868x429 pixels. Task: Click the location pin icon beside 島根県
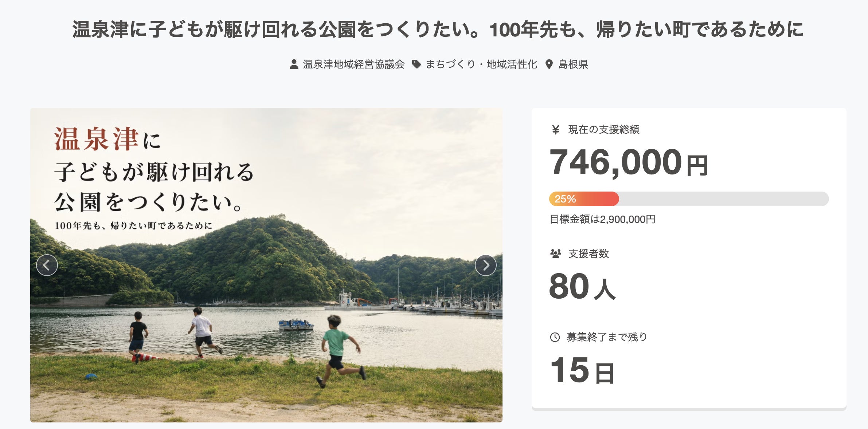[549, 64]
